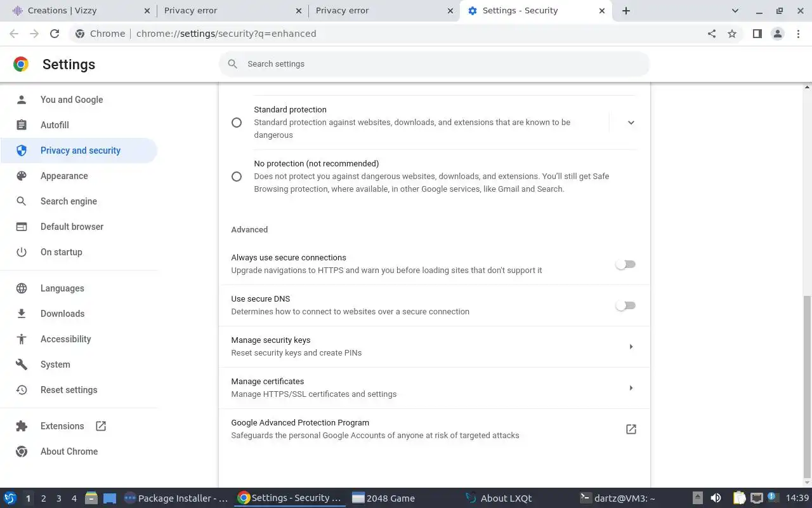
Task: Select No protection radio button
Action: coord(237,177)
